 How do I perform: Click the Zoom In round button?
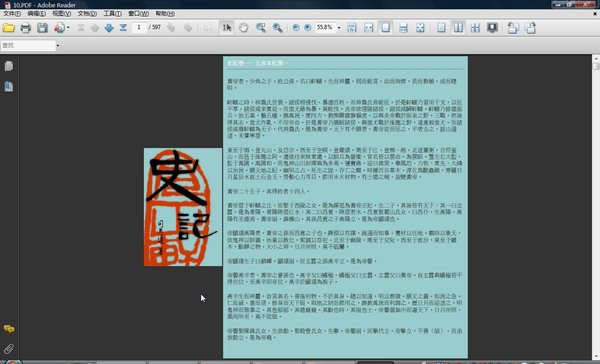pos(308,28)
